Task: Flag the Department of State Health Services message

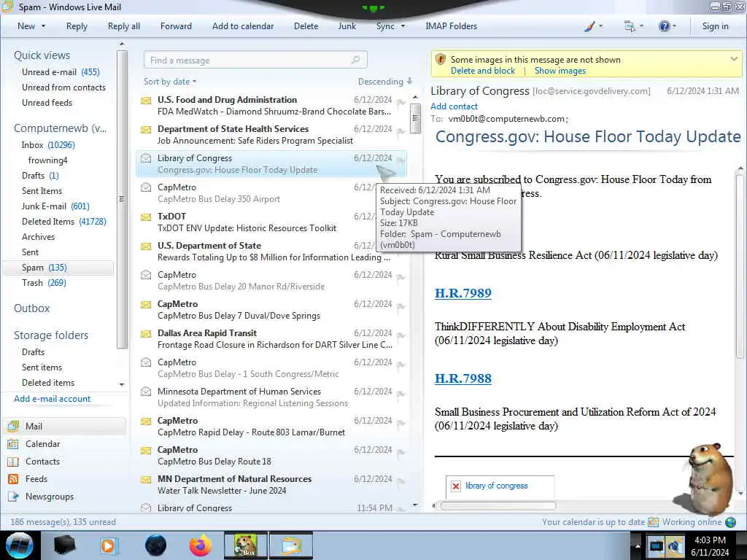Action: coord(400,131)
